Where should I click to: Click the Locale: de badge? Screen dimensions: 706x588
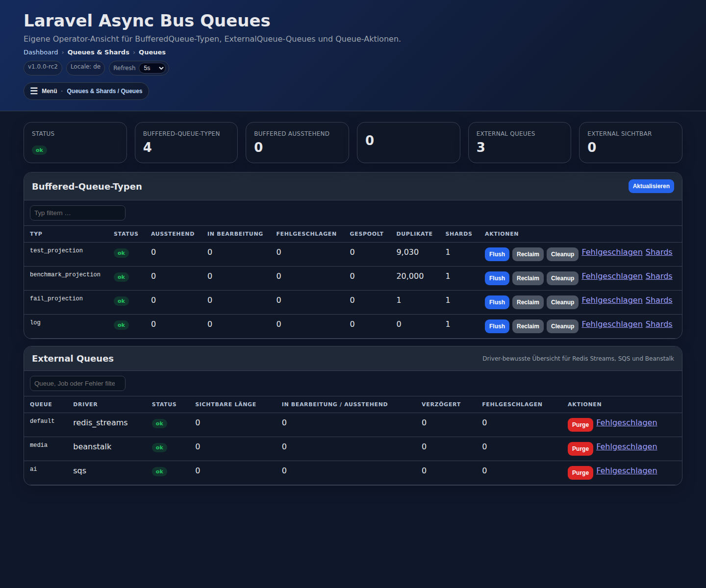pyautogui.click(x=85, y=67)
